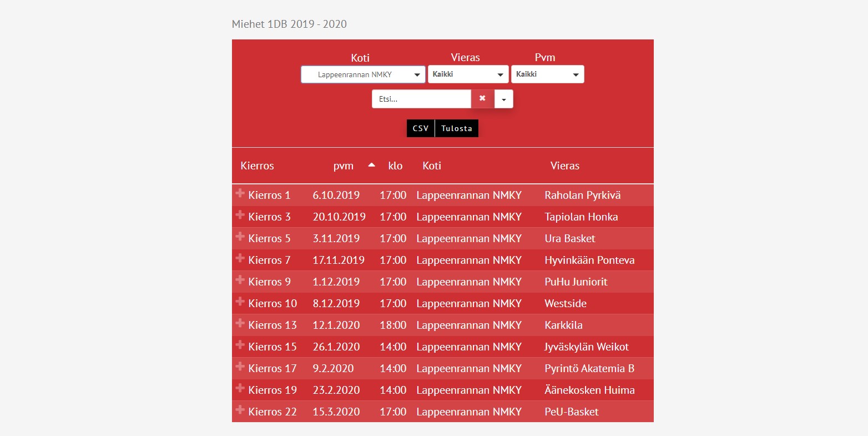This screenshot has height=436, width=868.
Task: Expand details for Kierros 7 row
Action: tap(240, 258)
